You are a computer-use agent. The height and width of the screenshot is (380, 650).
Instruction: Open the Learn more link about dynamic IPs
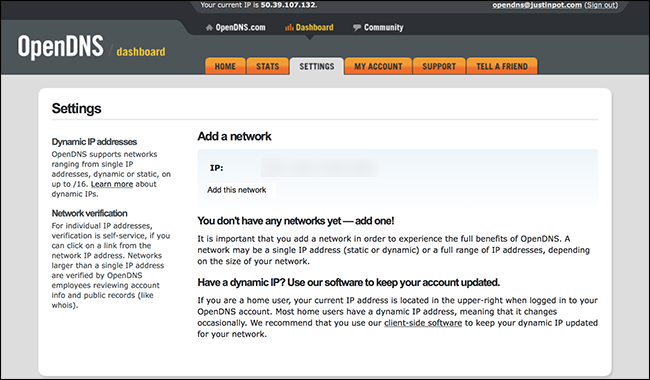112,184
